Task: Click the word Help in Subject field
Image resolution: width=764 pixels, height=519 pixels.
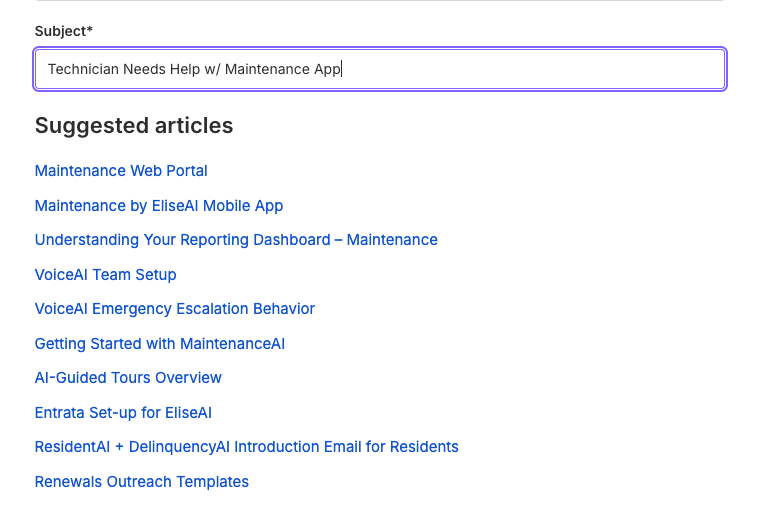Action: tap(185, 69)
